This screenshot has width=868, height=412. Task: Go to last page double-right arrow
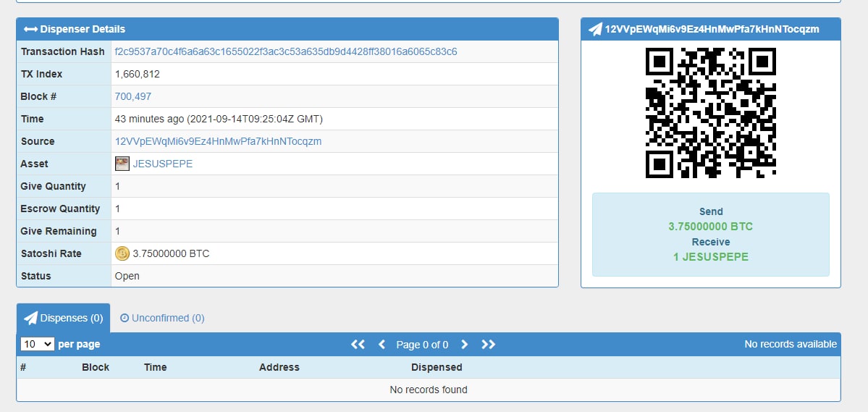coord(488,345)
